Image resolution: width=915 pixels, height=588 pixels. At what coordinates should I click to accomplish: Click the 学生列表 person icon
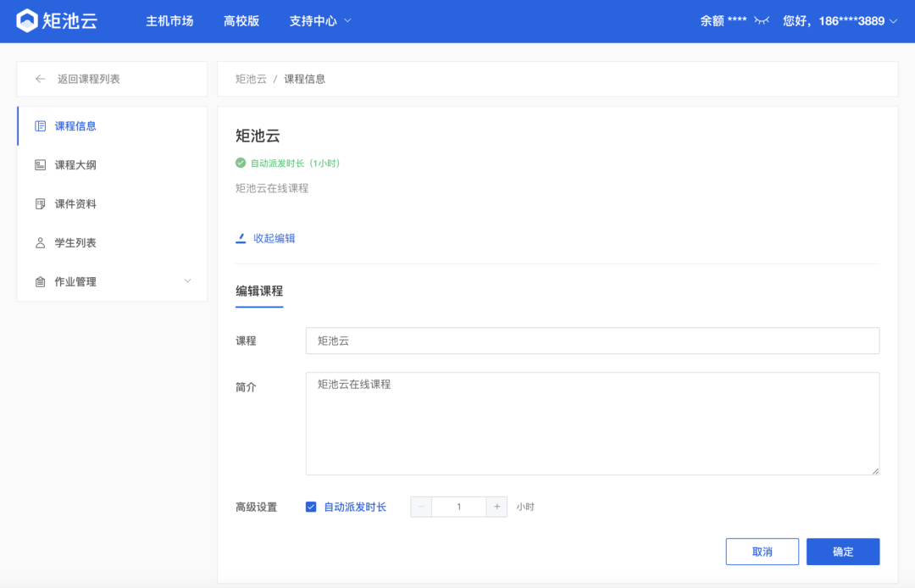coord(41,242)
